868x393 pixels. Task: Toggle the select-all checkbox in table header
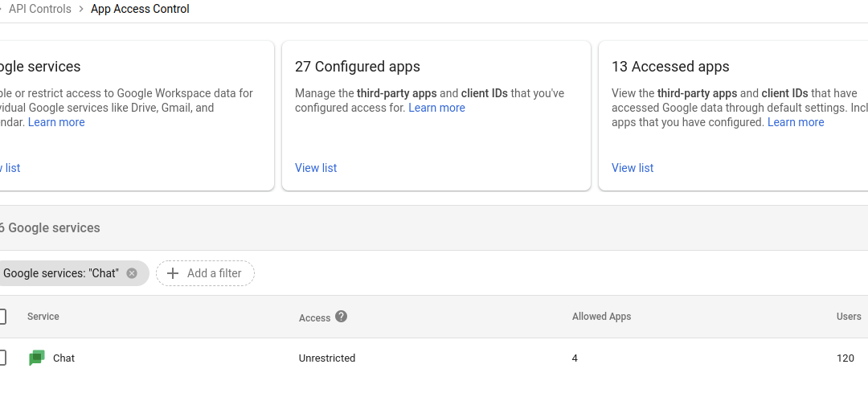2,317
